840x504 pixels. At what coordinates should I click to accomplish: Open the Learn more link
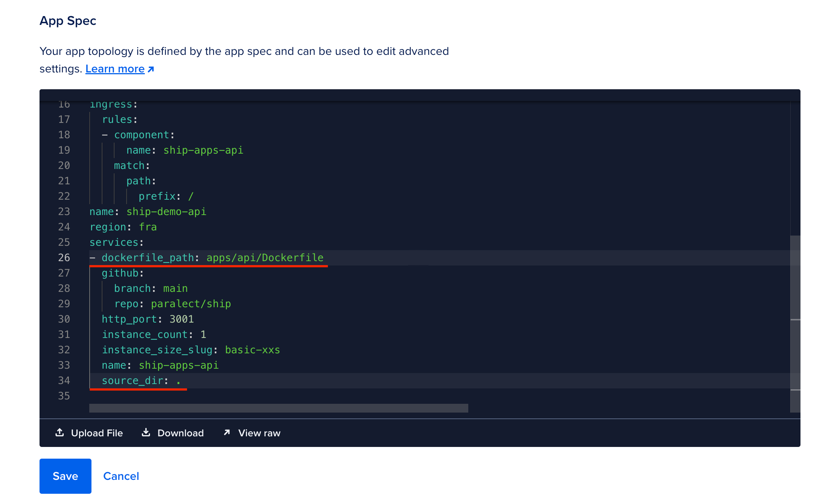point(115,69)
